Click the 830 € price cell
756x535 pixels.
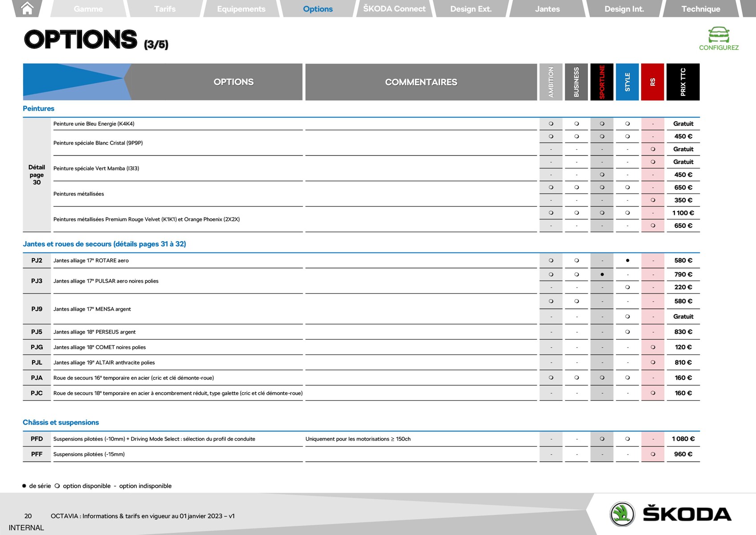tap(683, 332)
